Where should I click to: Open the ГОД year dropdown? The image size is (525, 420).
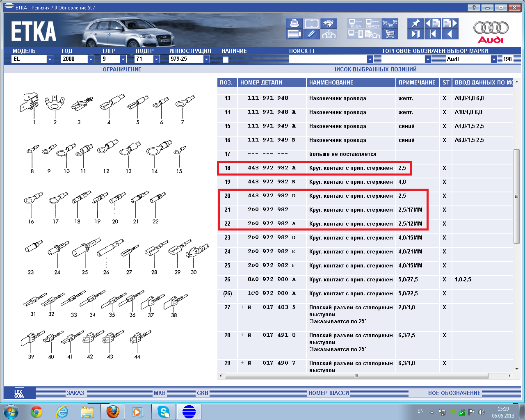[x=91, y=59]
